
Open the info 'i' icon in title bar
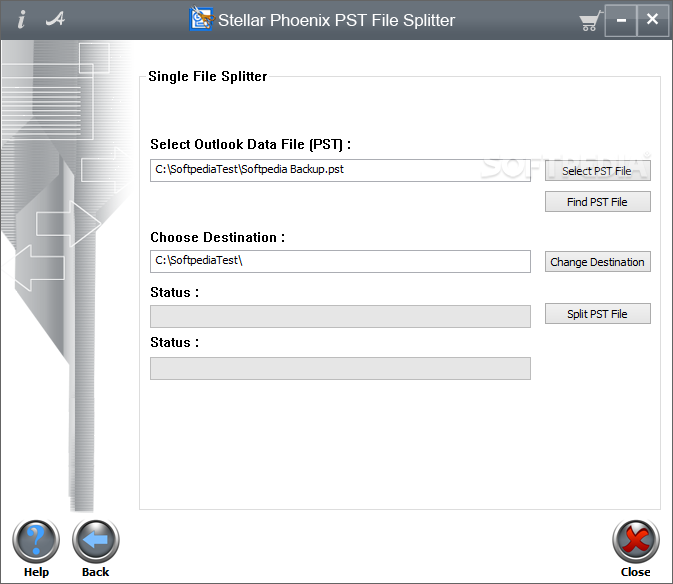pyautogui.click(x=21, y=19)
